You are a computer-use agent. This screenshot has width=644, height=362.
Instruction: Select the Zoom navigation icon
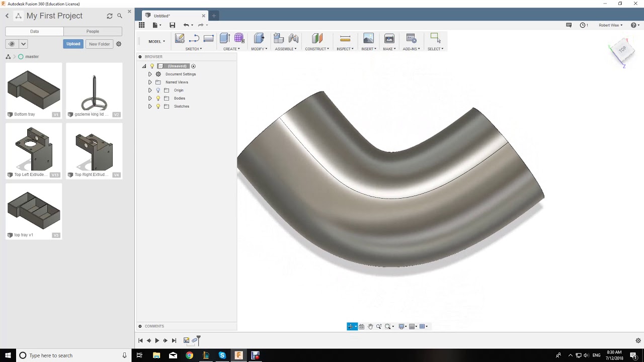(x=379, y=327)
